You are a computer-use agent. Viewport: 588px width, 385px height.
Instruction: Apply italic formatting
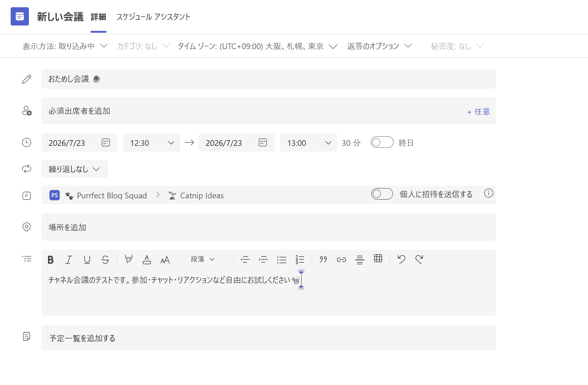pos(69,260)
